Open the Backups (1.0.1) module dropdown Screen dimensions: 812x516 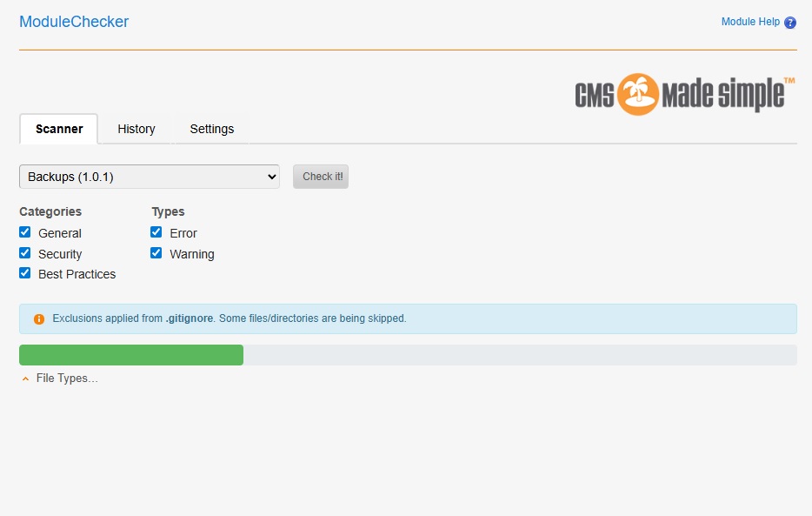coord(150,177)
